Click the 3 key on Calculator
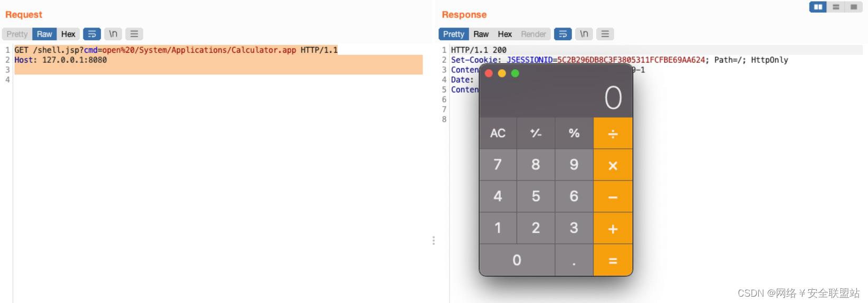868x303 pixels. (x=574, y=228)
